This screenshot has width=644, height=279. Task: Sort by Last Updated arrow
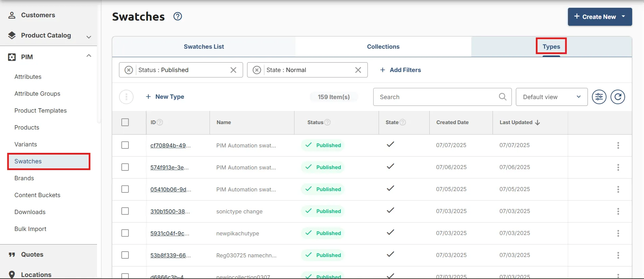coord(538,122)
